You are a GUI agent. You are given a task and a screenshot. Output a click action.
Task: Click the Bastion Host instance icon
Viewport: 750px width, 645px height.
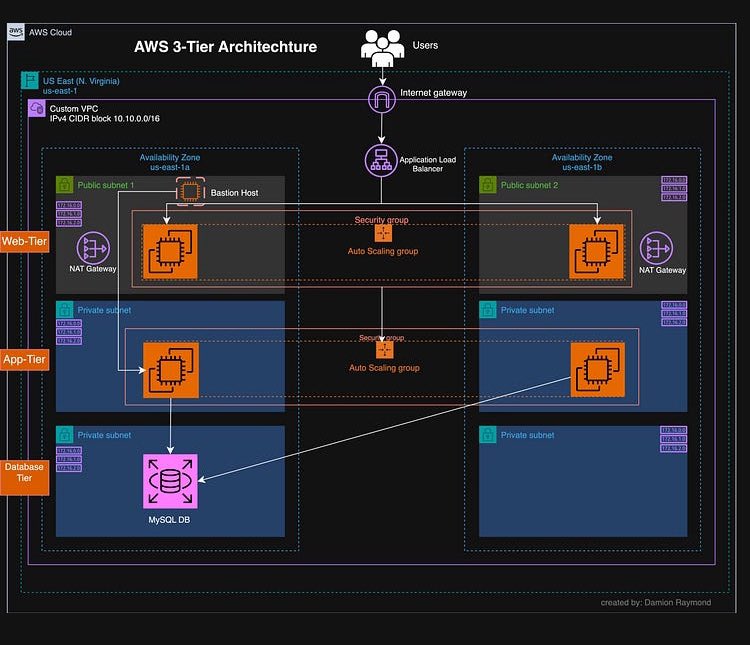190,191
